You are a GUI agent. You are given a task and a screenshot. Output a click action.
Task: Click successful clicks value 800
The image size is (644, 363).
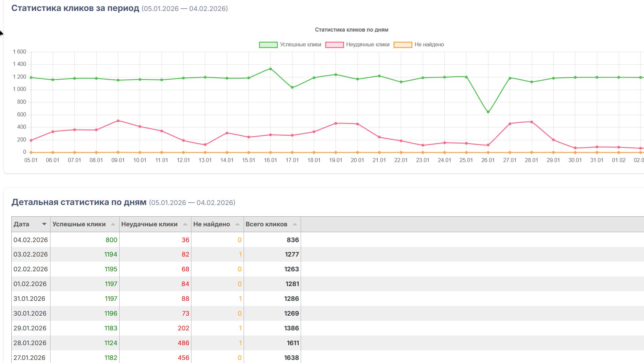[111, 240]
